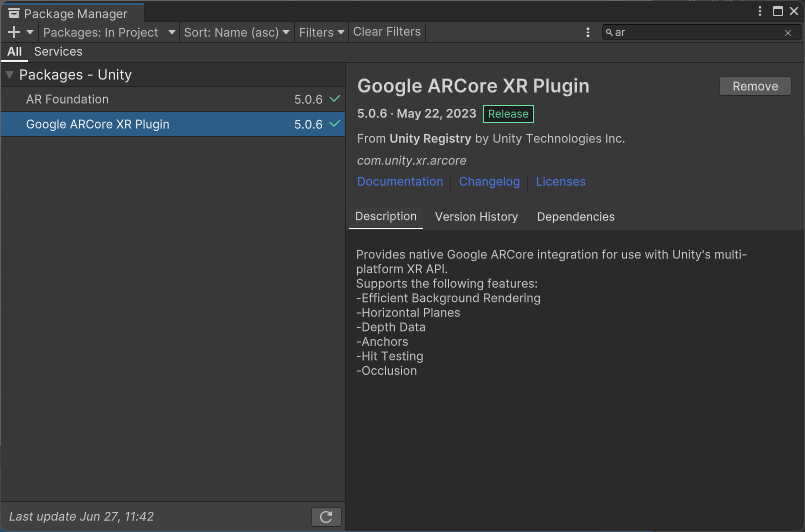Click the Package Manager window tab
This screenshot has width=805, height=532.
(x=72, y=13)
